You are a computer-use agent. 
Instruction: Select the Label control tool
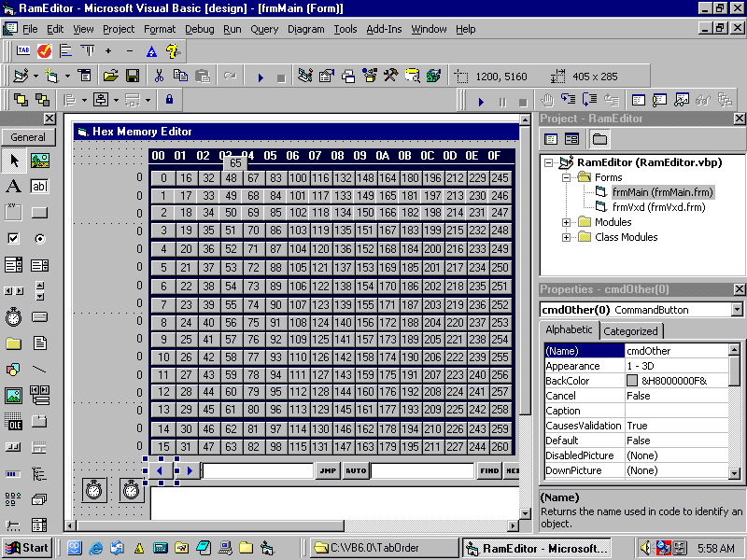pyautogui.click(x=14, y=186)
